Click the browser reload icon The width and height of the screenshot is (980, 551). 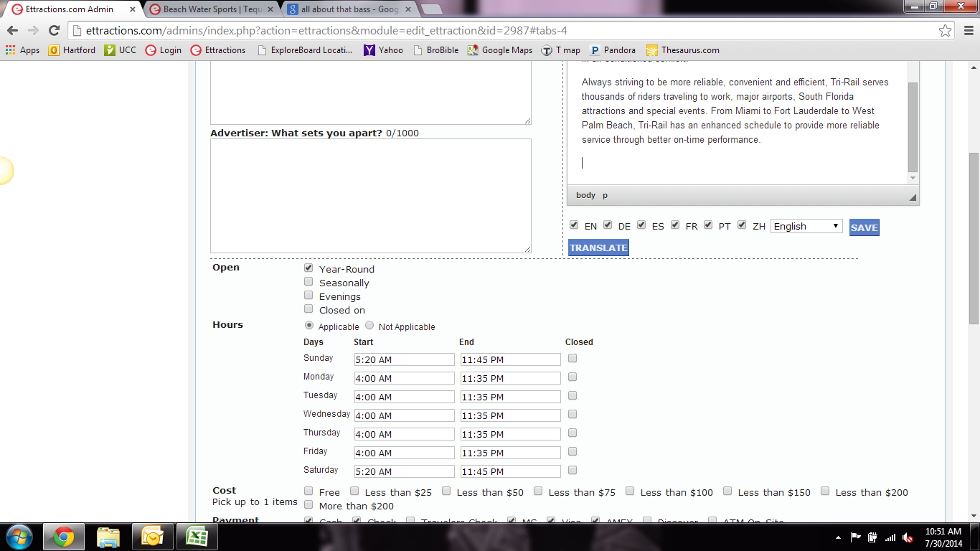click(x=54, y=31)
